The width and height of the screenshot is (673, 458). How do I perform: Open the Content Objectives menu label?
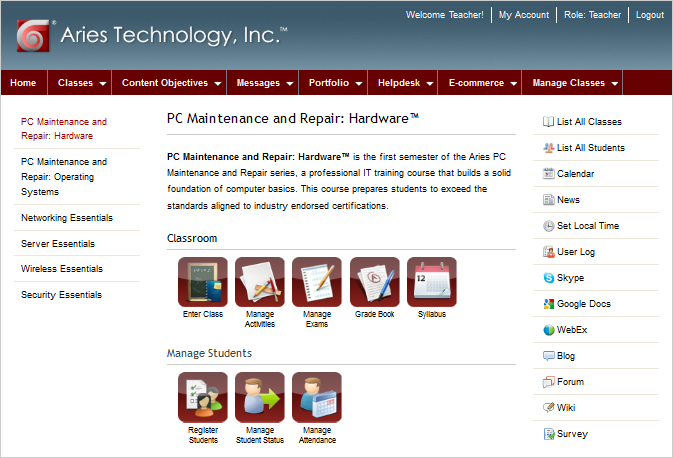165,83
